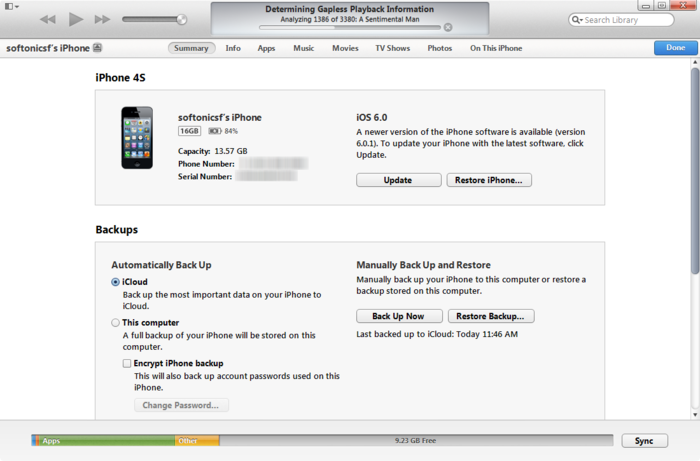Switch to the TV Shows tab
Screen dimensions: 700x461
tap(392, 48)
